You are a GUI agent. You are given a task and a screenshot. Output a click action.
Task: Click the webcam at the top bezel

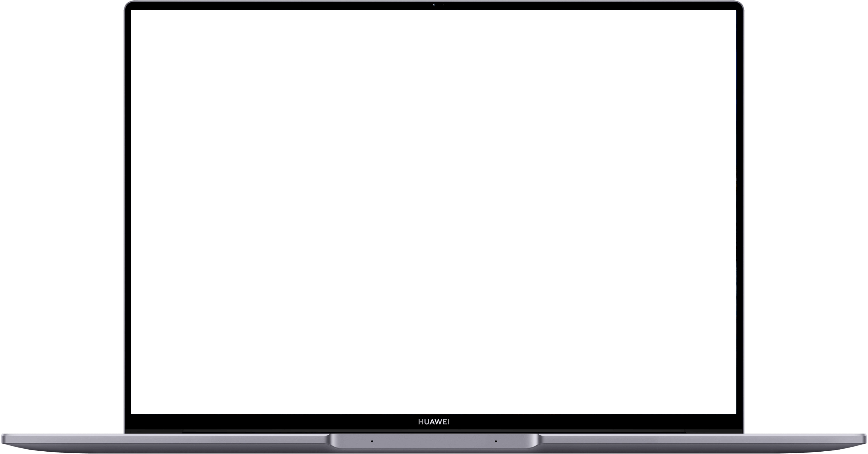[434, 5]
